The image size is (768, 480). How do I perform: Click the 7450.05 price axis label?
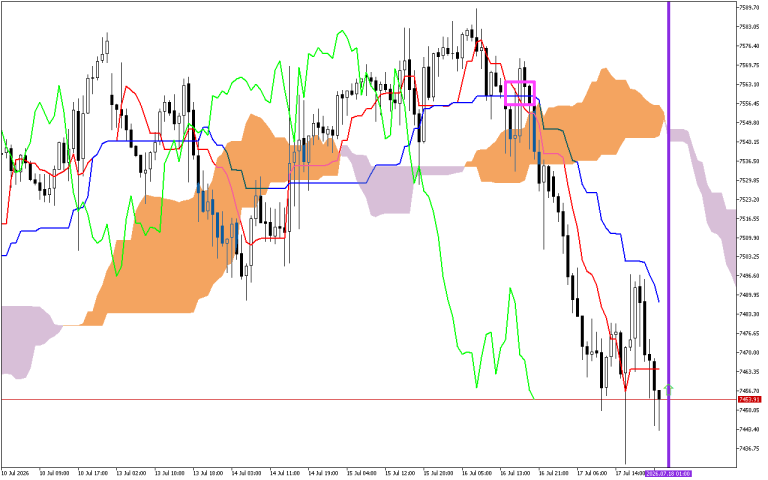coord(749,410)
